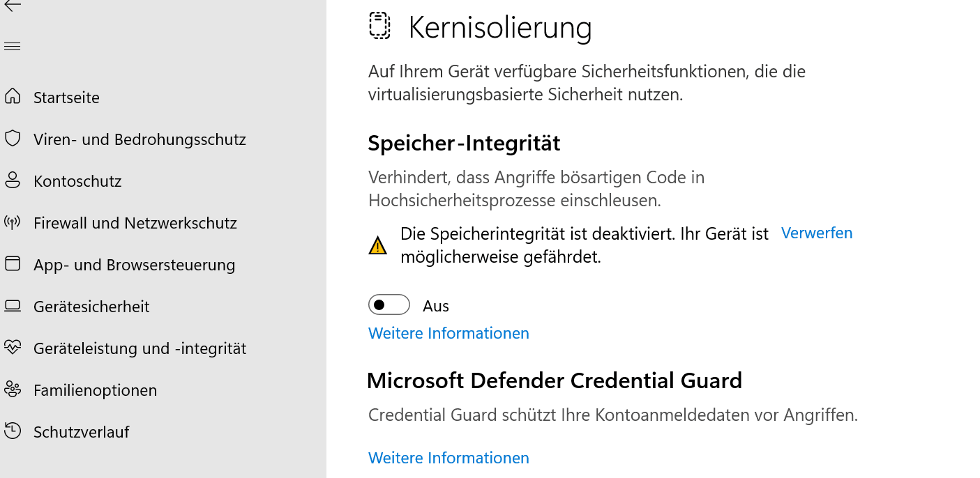Open Weitere Informationen under Speicher-Integrität

pyautogui.click(x=448, y=333)
